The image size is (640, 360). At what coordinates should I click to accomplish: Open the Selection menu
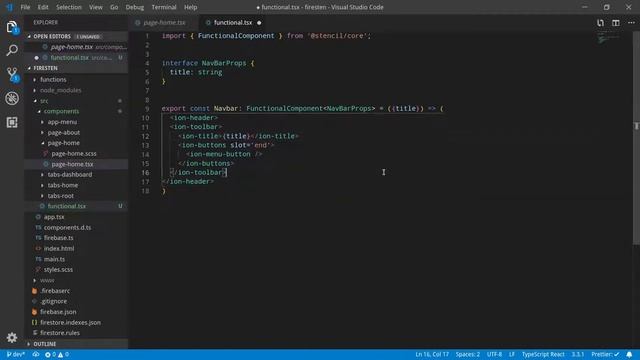[x=69, y=7]
